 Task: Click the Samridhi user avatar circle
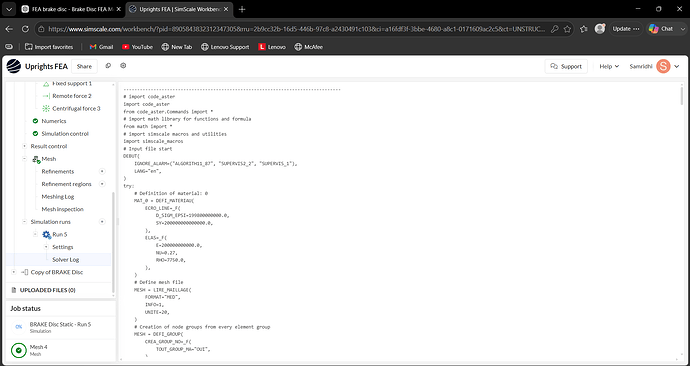[663, 66]
